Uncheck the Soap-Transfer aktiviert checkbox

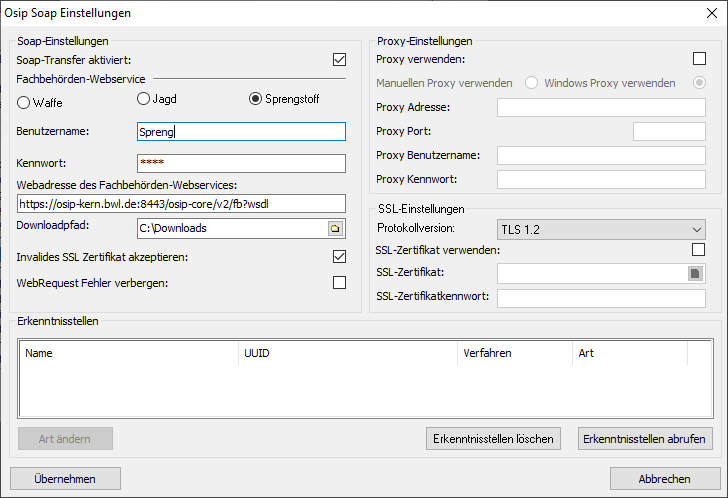tap(339, 60)
